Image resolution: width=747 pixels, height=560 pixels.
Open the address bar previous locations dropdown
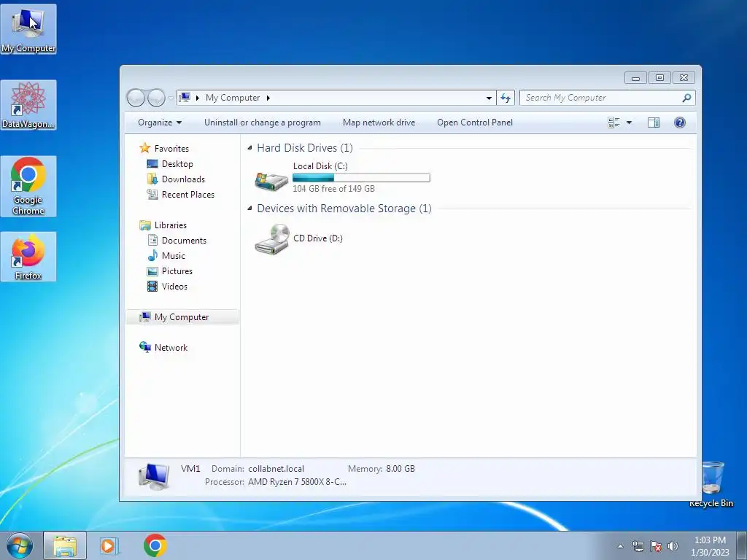489,98
